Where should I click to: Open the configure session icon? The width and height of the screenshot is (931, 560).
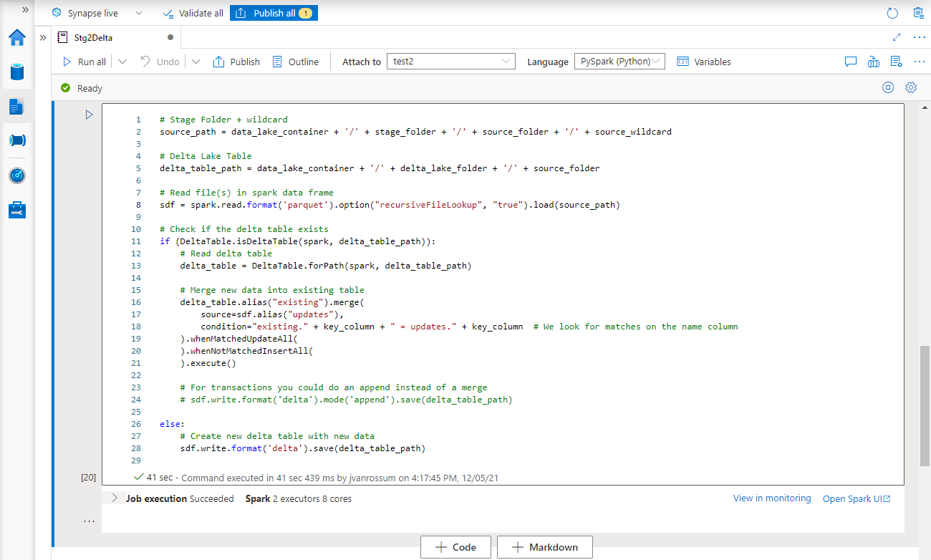click(x=896, y=62)
